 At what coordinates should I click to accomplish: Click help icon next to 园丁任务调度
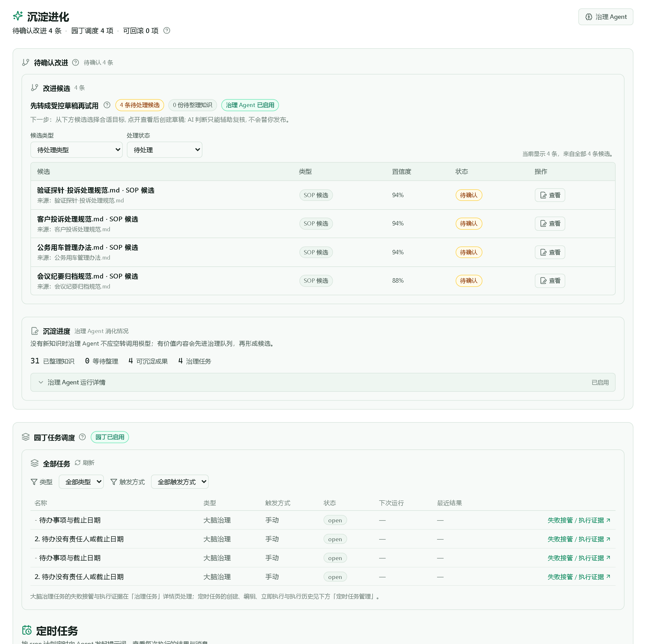pos(82,437)
